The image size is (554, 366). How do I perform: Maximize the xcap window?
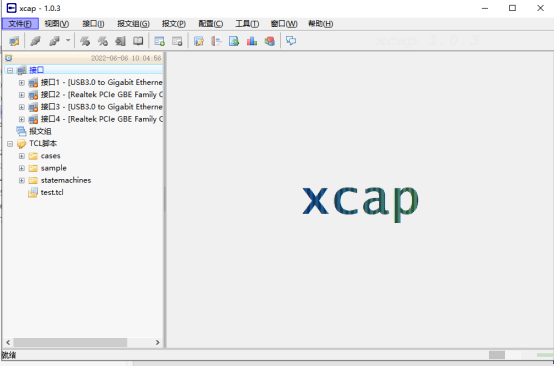pyautogui.click(x=512, y=8)
